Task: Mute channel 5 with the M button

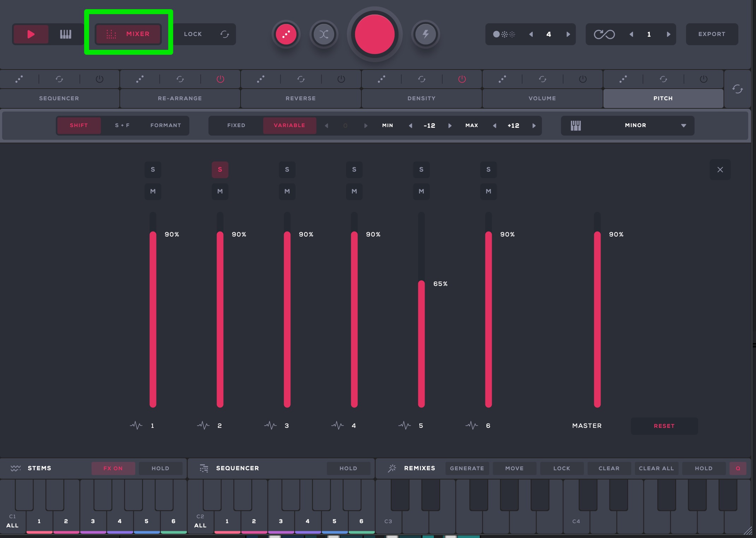Action: [421, 191]
